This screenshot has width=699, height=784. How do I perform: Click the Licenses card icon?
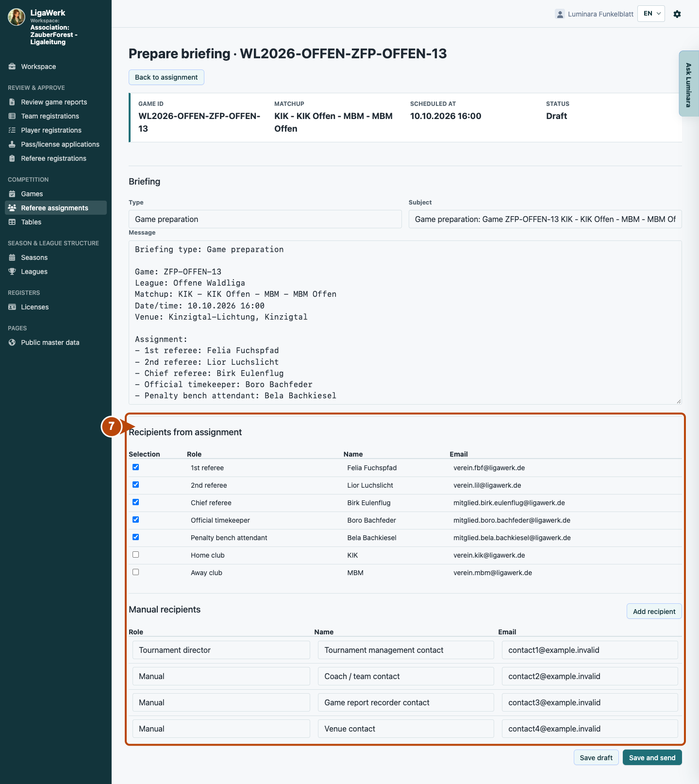pyautogui.click(x=12, y=307)
